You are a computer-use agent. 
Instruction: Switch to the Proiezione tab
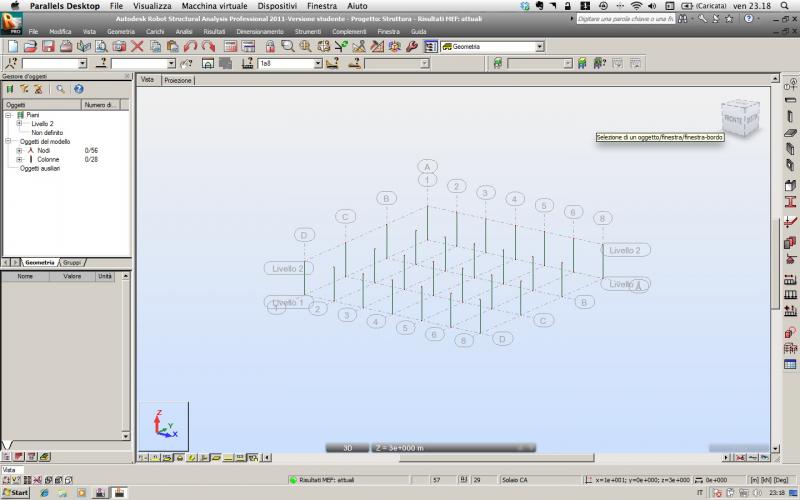pyautogui.click(x=178, y=80)
